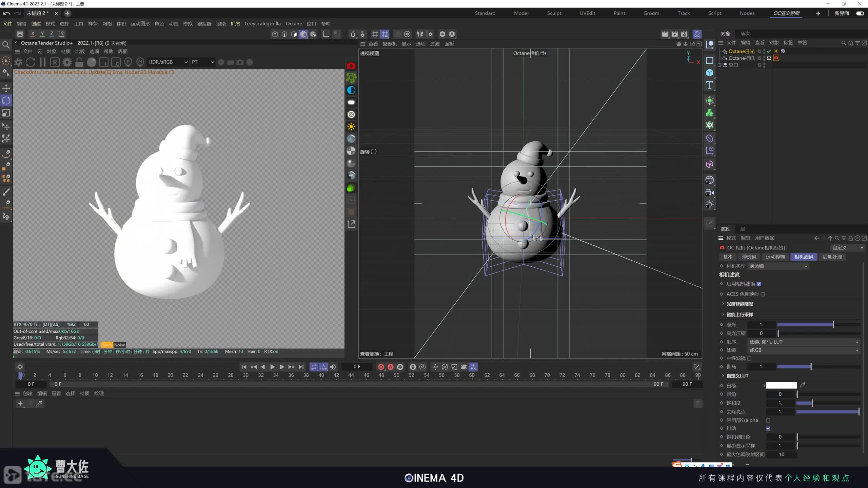Screen dimensions: 868x488
Task: Click the Octane render settings gear icon
Action: point(67,62)
